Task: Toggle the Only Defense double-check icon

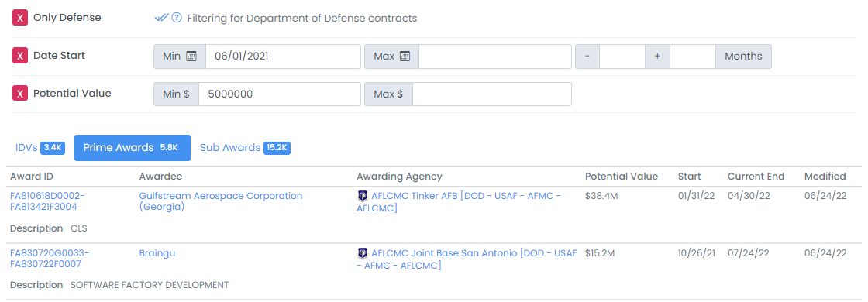Action: coord(161,18)
